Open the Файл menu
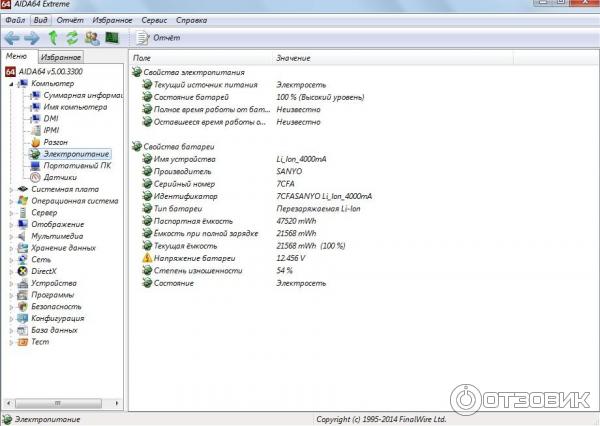Screen dimensions: 600x426 coord(15,20)
